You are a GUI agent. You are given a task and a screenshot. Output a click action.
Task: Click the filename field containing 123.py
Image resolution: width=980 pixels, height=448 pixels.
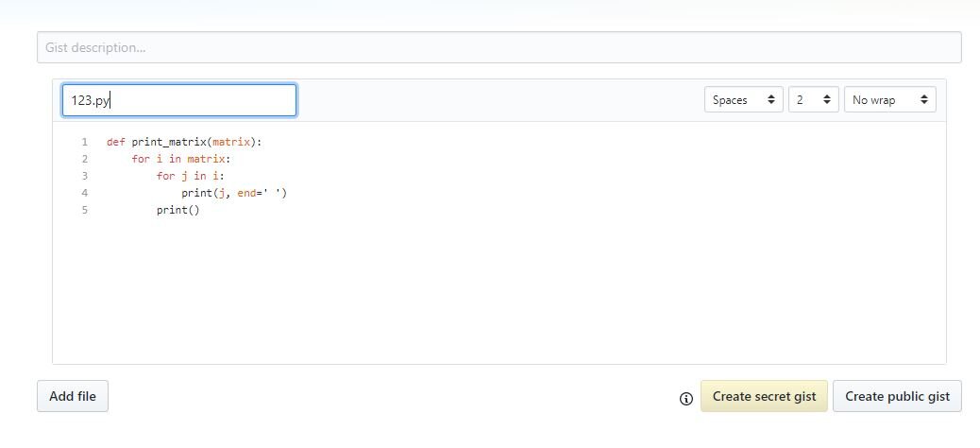[178, 100]
